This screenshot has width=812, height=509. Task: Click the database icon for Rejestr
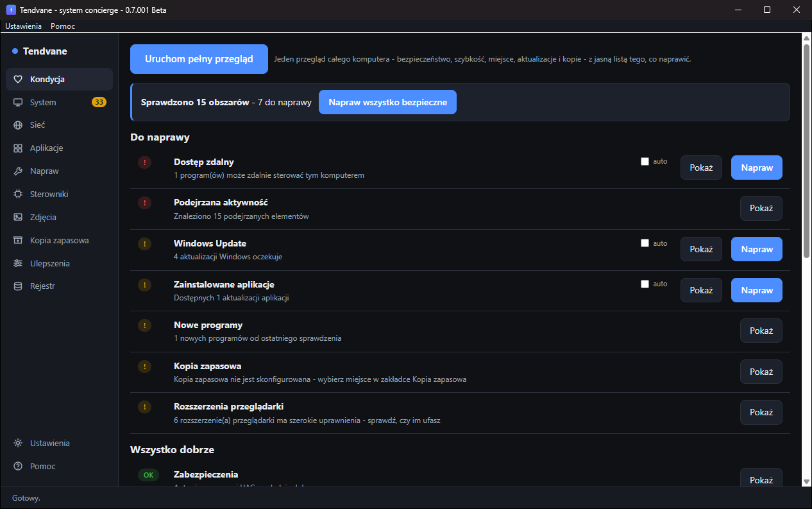click(18, 286)
